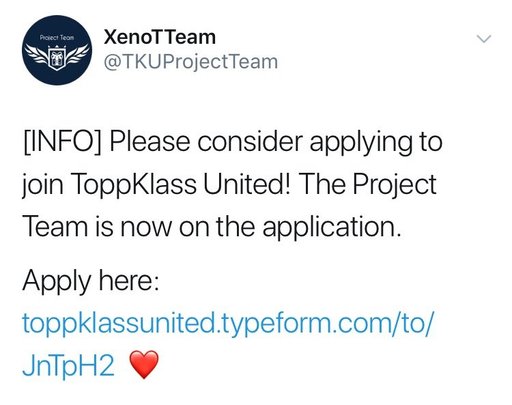The height and width of the screenshot is (405, 512).
Task: Click the "Apply here:" text
Action: (91, 282)
